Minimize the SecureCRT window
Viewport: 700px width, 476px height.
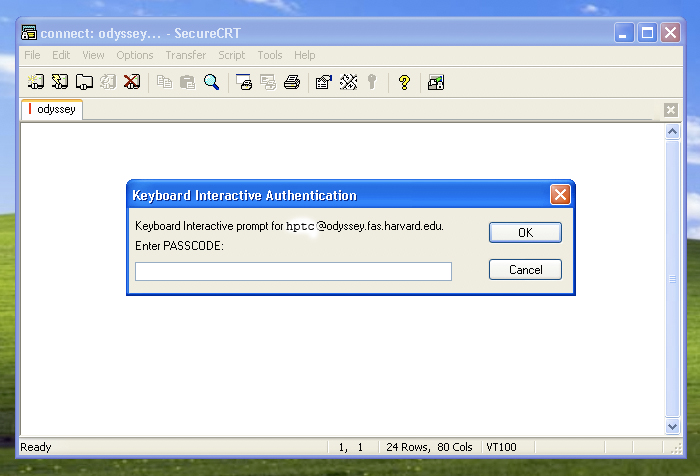[x=624, y=33]
